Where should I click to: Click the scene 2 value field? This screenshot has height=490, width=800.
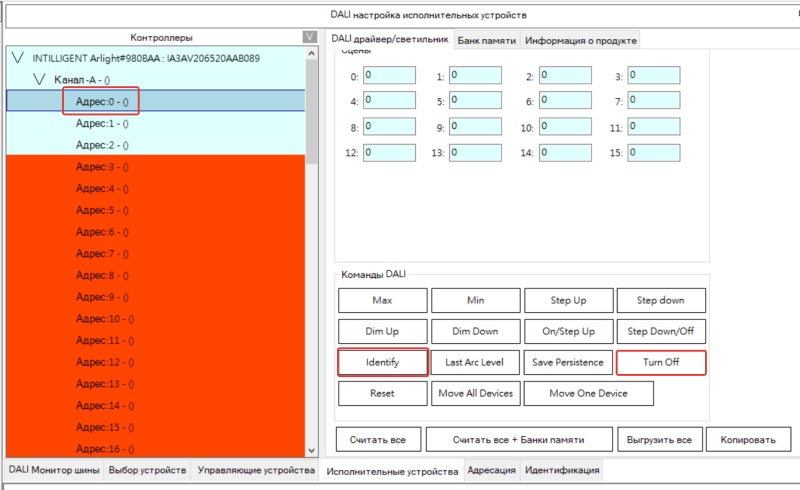tap(566, 75)
